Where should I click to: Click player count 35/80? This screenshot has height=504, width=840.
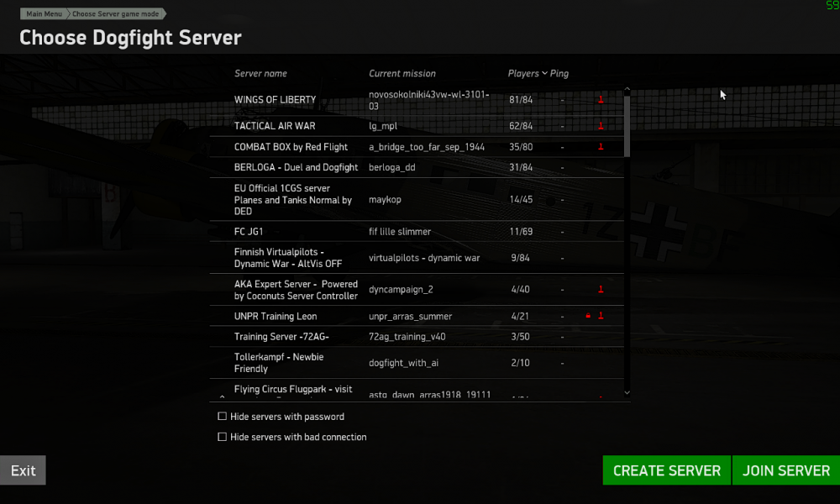coord(521,147)
